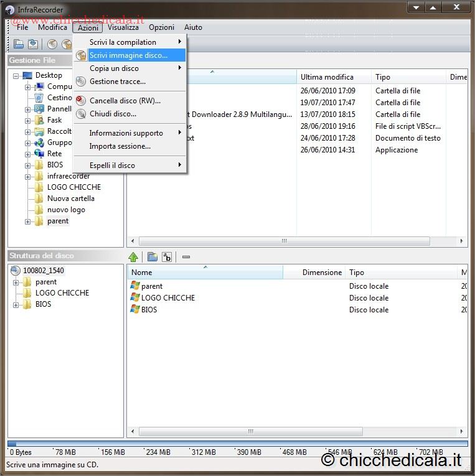Viewport: 475px width, 476px height.
Task: Click the horizontal scrollbar of upper file list
Action: coord(285,241)
